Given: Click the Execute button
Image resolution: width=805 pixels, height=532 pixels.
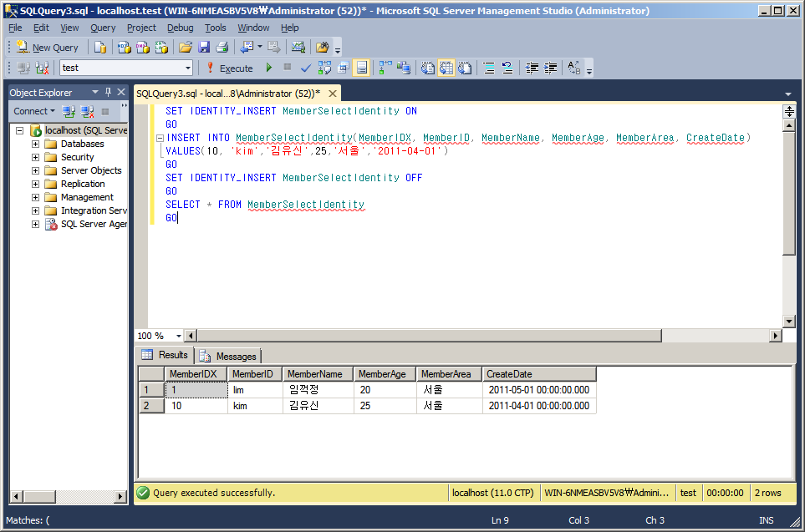Looking at the screenshot, I should click(x=230, y=68).
